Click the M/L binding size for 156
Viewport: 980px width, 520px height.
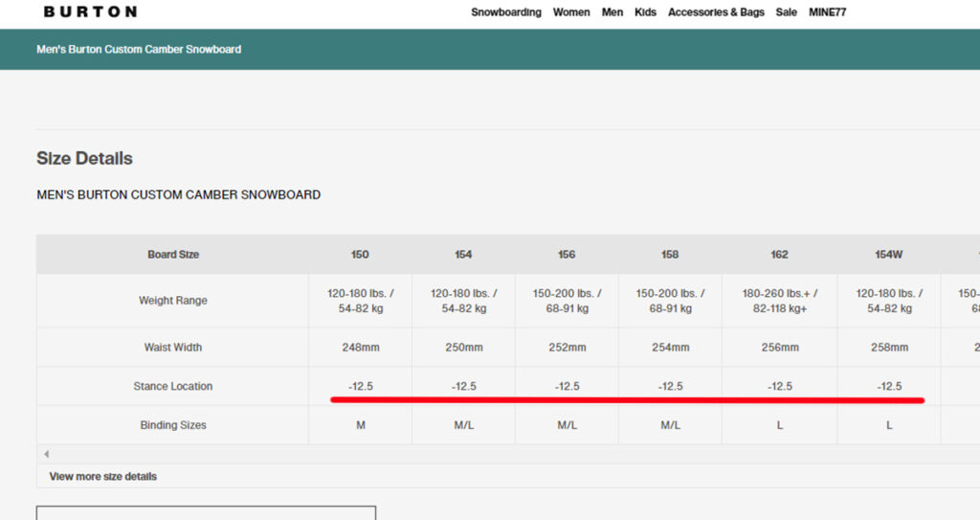click(567, 425)
